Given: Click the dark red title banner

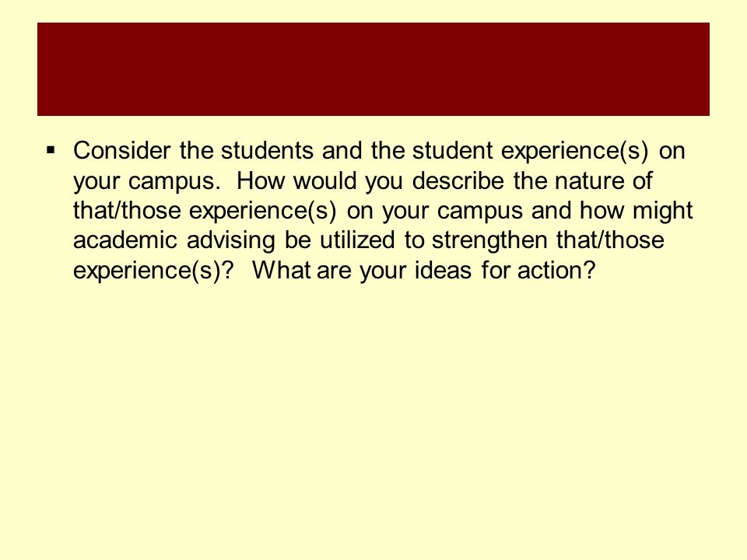Looking at the screenshot, I should (x=373, y=69).
